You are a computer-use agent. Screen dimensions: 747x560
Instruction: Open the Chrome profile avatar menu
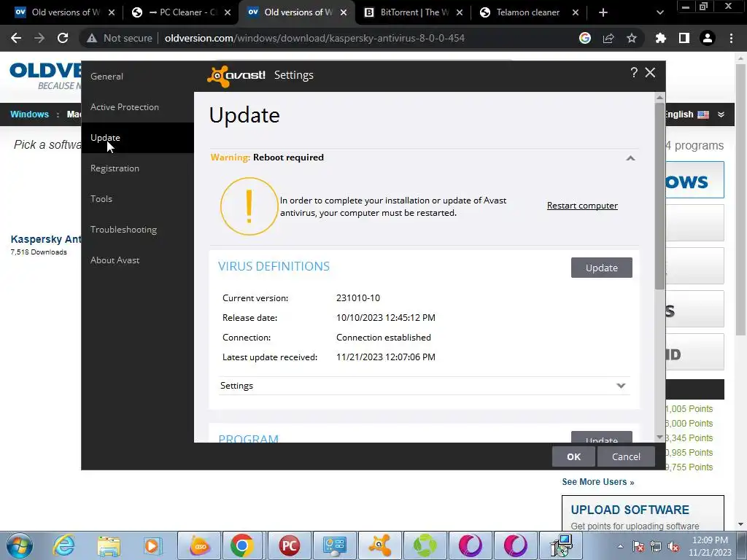pos(708,38)
